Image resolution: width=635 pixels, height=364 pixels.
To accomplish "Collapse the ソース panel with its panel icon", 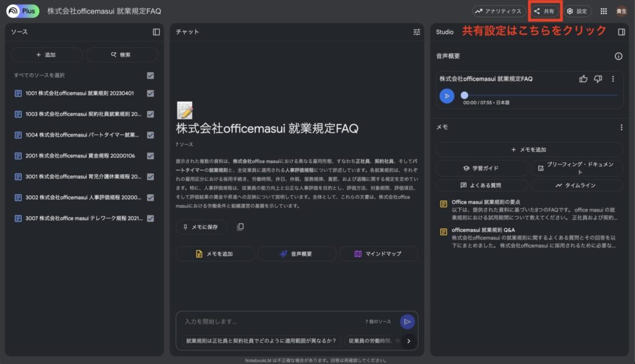I will (156, 32).
